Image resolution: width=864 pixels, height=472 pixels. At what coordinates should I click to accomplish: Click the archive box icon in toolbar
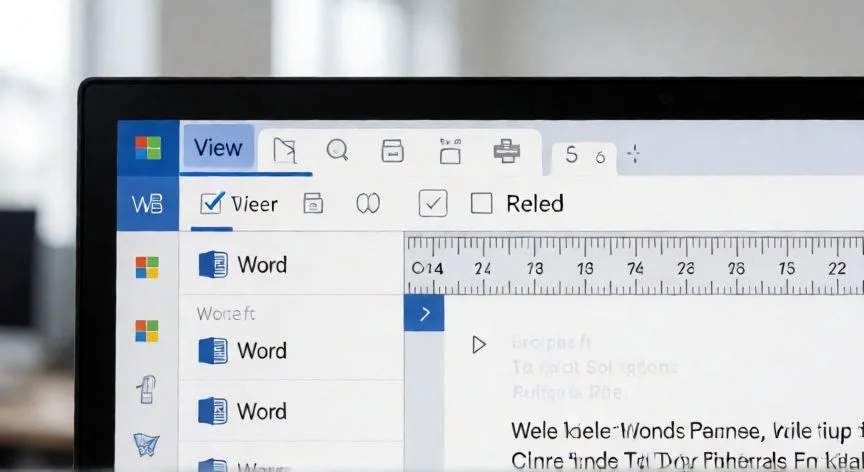(x=392, y=150)
